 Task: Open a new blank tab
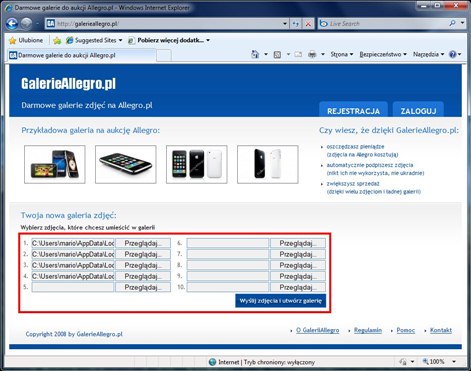click(x=164, y=55)
